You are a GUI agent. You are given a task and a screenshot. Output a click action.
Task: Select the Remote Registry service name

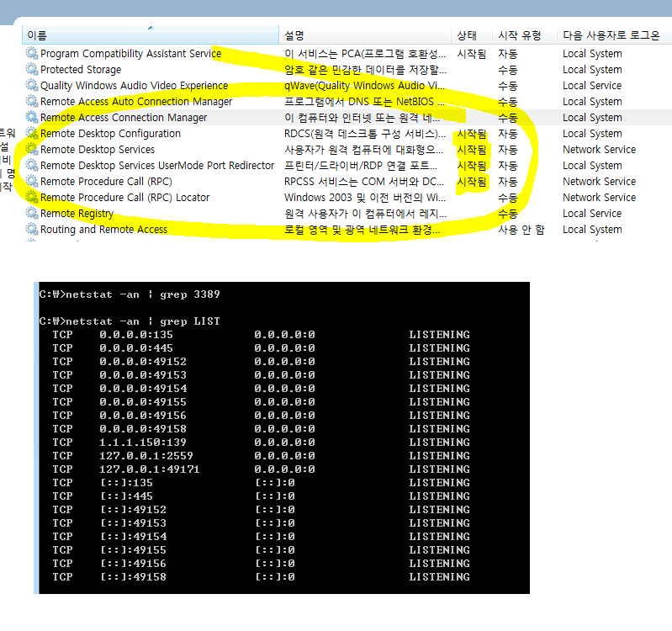[77, 214]
